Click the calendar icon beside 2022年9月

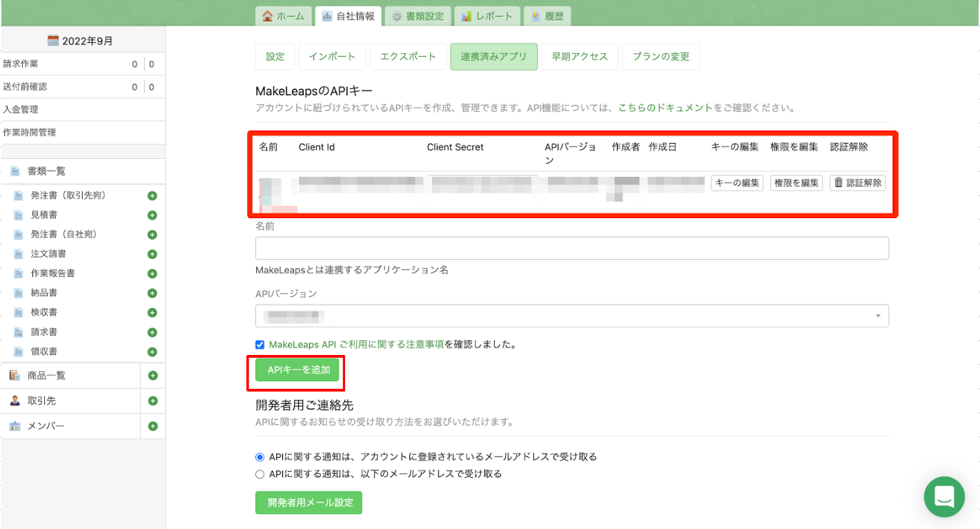click(x=53, y=41)
